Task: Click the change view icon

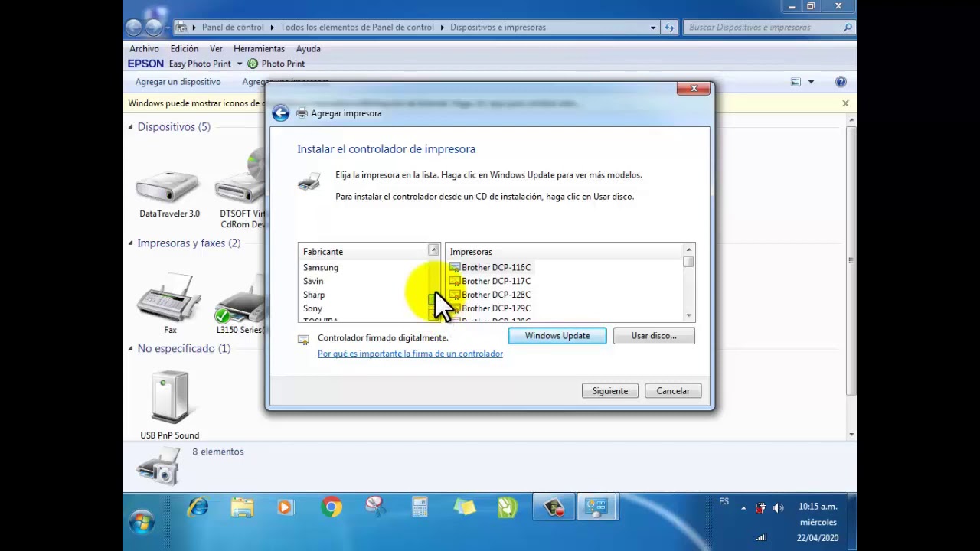Action: click(795, 82)
